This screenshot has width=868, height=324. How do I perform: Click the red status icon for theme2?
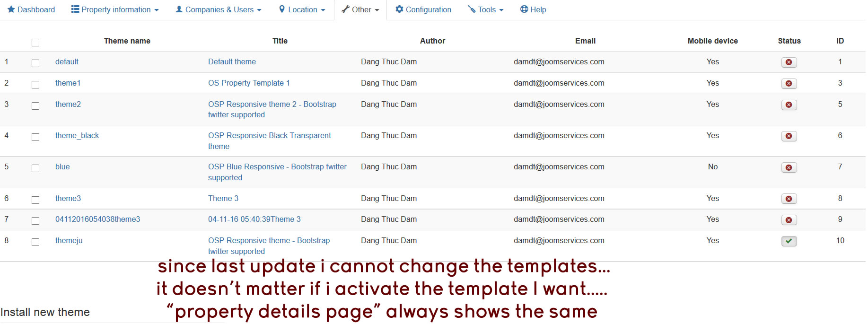coord(789,105)
